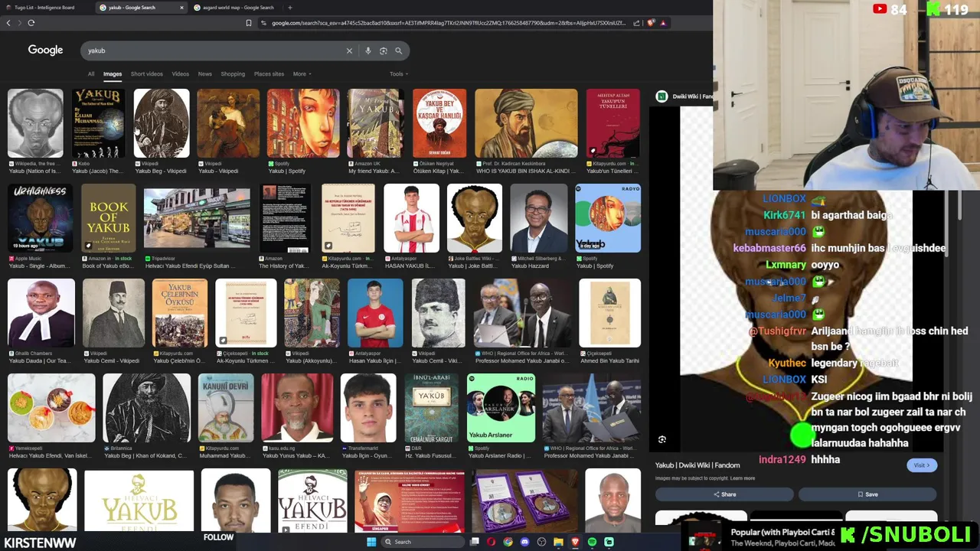Viewport: 980px width, 551px height.
Task: Open Urhighness Yakub Apple Music single thumbnail
Action: click(x=41, y=218)
